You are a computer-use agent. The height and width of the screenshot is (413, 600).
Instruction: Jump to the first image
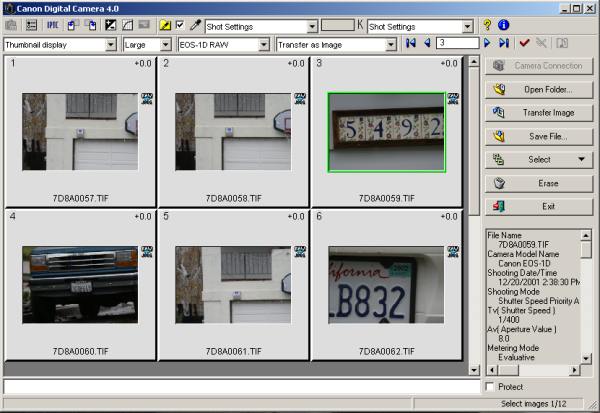coord(411,43)
